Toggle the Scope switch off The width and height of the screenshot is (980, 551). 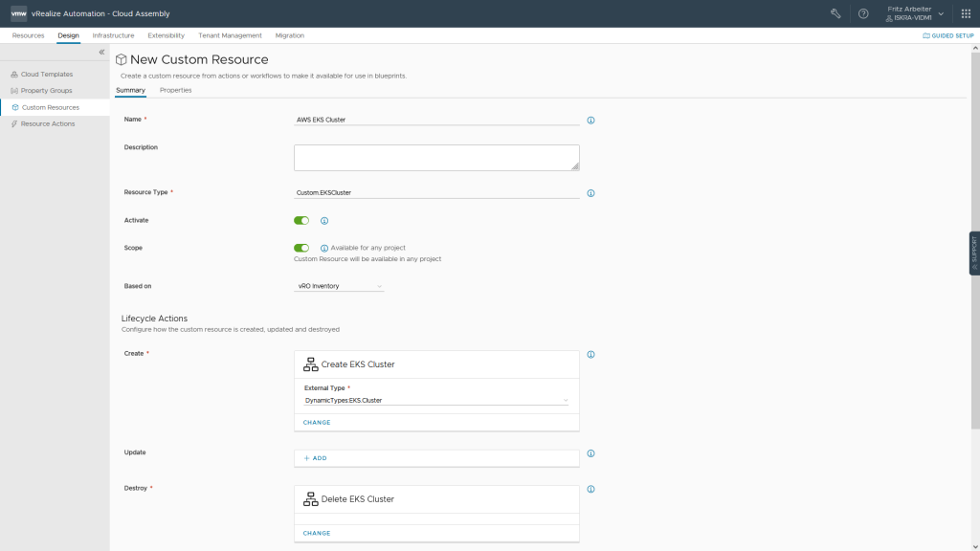[x=301, y=248]
